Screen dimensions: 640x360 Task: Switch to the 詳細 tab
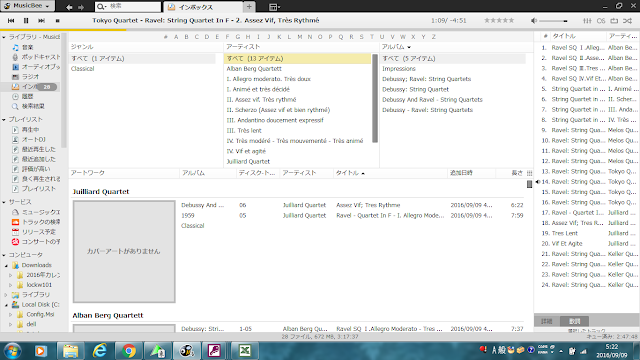tap(547, 321)
